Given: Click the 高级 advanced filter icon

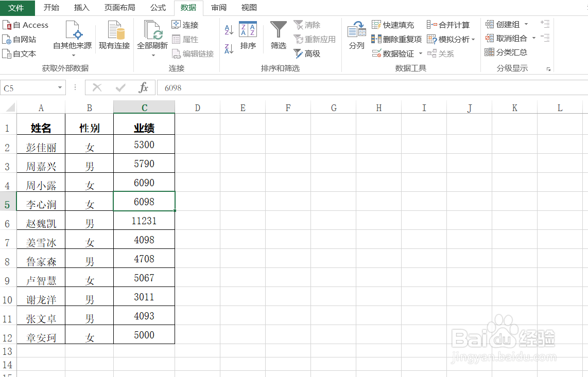Looking at the screenshot, I should (309, 53).
